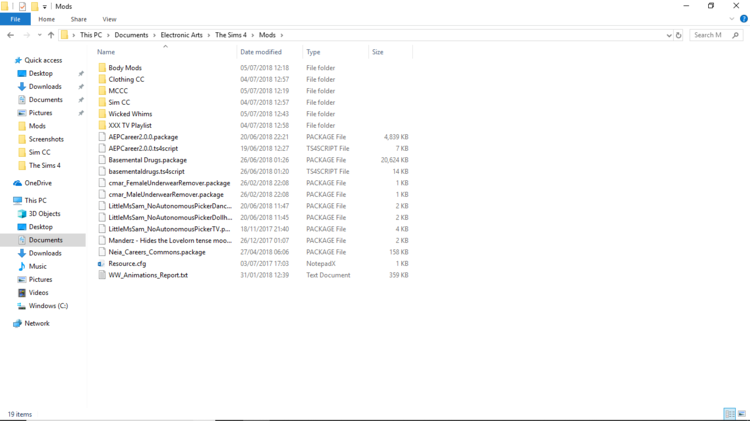Select the Manderz Hides the Lovelorn file
The height and width of the screenshot is (421, 750).
point(170,241)
